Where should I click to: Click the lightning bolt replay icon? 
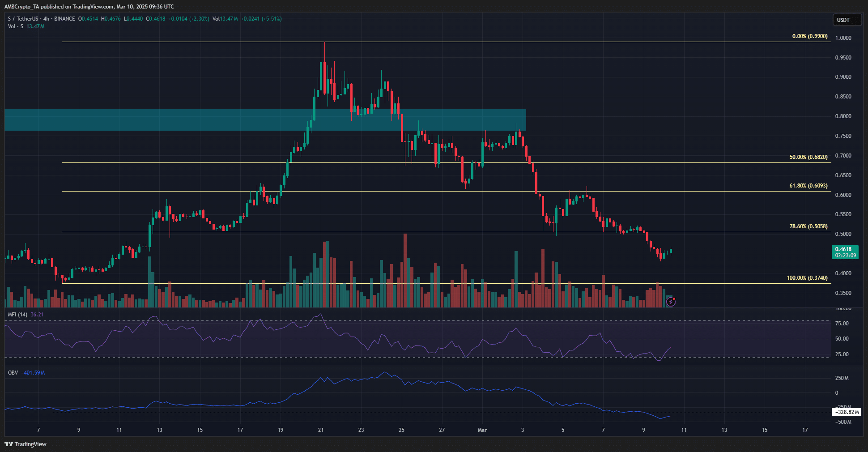tap(671, 302)
